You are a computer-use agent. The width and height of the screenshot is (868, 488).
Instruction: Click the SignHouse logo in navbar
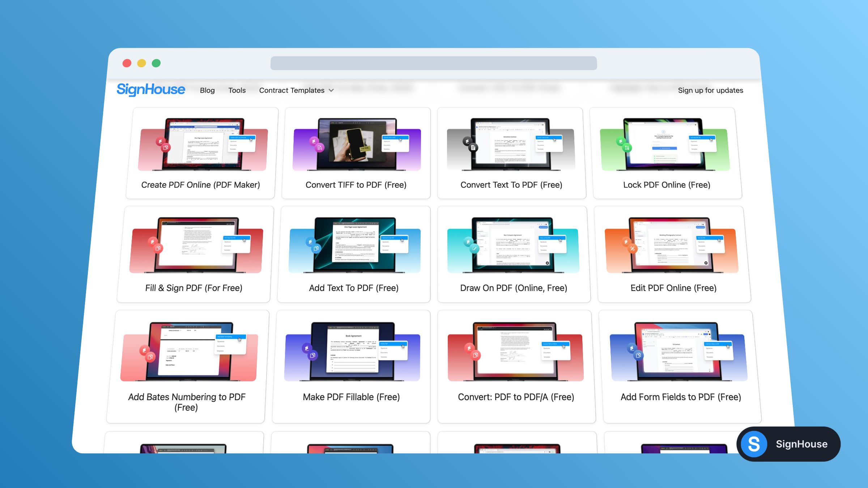pos(151,89)
